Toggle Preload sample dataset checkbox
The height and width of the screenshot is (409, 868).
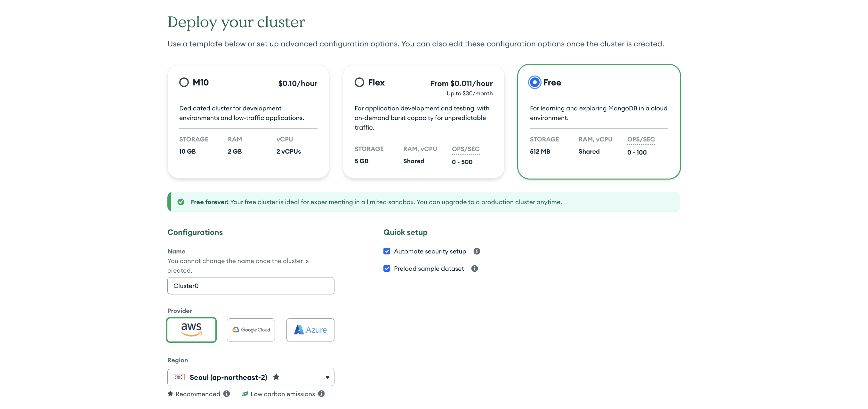click(x=387, y=268)
